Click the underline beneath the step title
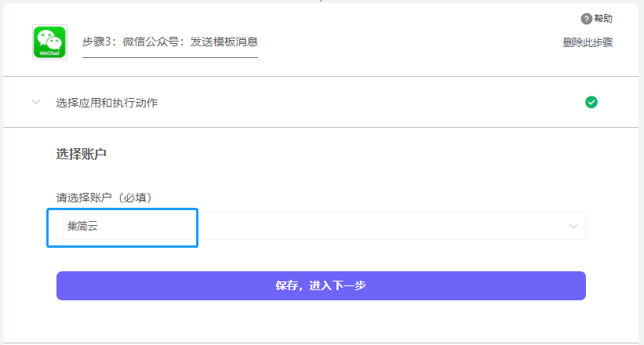This screenshot has height=345, width=644. click(x=170, y=57)
